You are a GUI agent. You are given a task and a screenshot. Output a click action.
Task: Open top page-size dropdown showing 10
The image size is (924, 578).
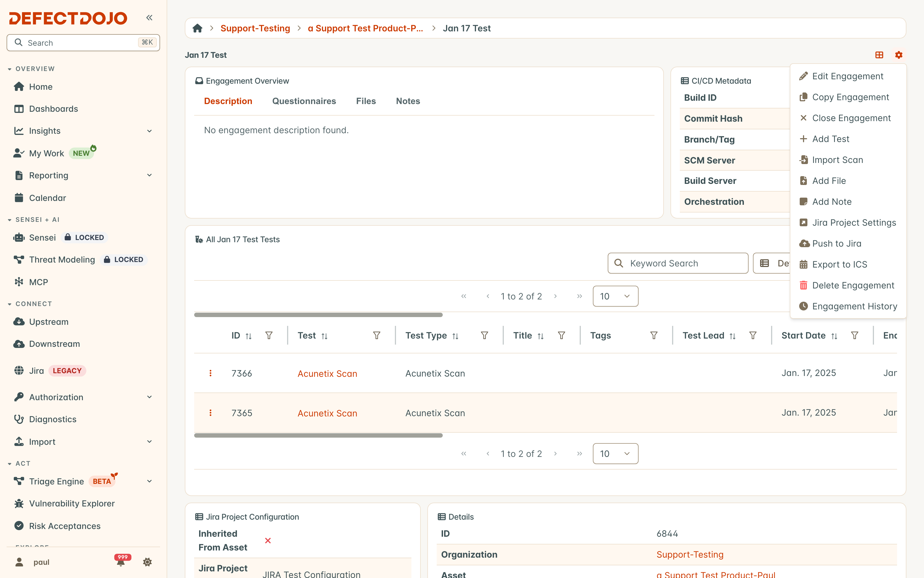[615, 296]
